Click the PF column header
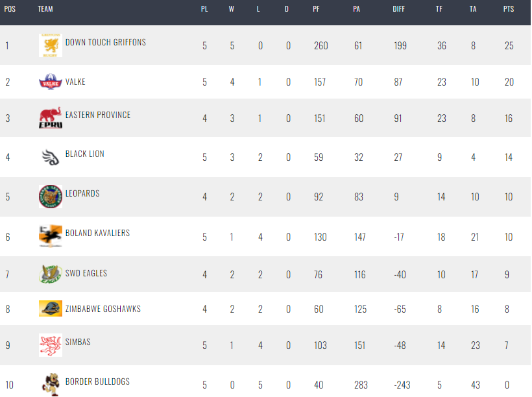Image resolution: width=532 pixels, height=397 pixels. coord(317,9)
